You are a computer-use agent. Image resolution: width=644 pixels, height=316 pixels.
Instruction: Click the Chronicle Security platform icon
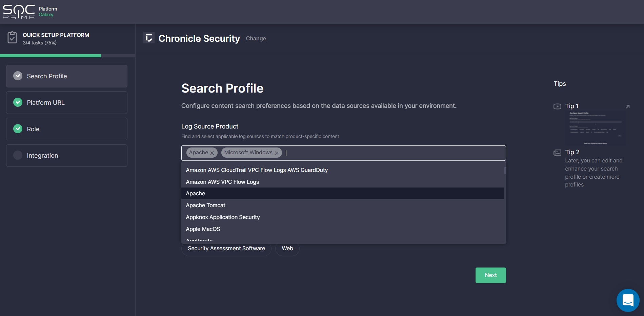coord(149,38)
